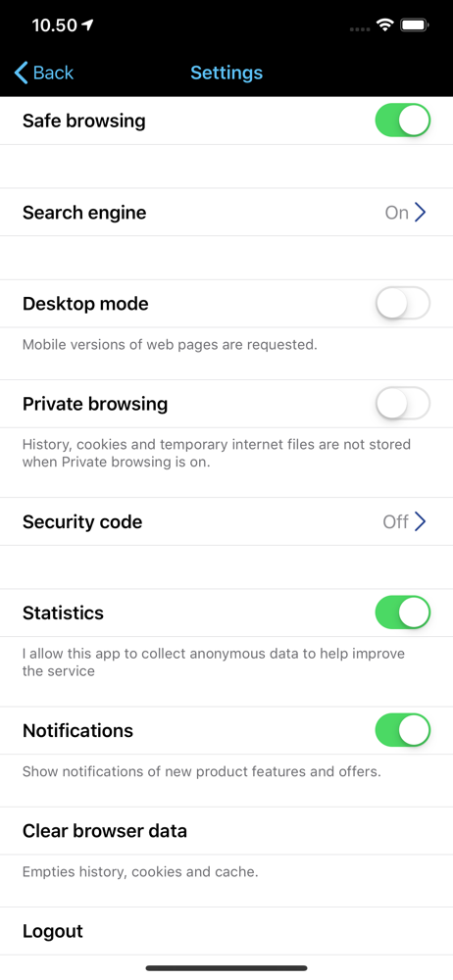Tap the Search engine On value
The image size is (453, 980).
[x=397, y=213]
